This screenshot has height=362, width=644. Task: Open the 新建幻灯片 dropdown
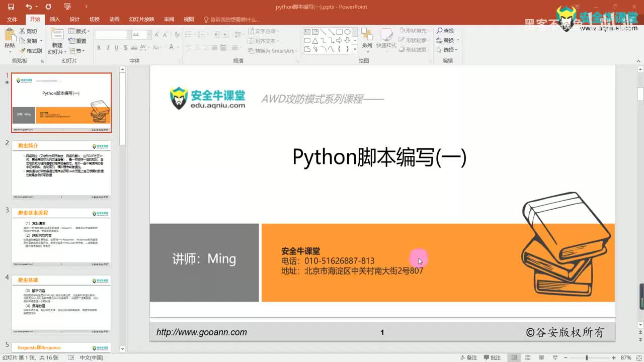coord(57,52)
